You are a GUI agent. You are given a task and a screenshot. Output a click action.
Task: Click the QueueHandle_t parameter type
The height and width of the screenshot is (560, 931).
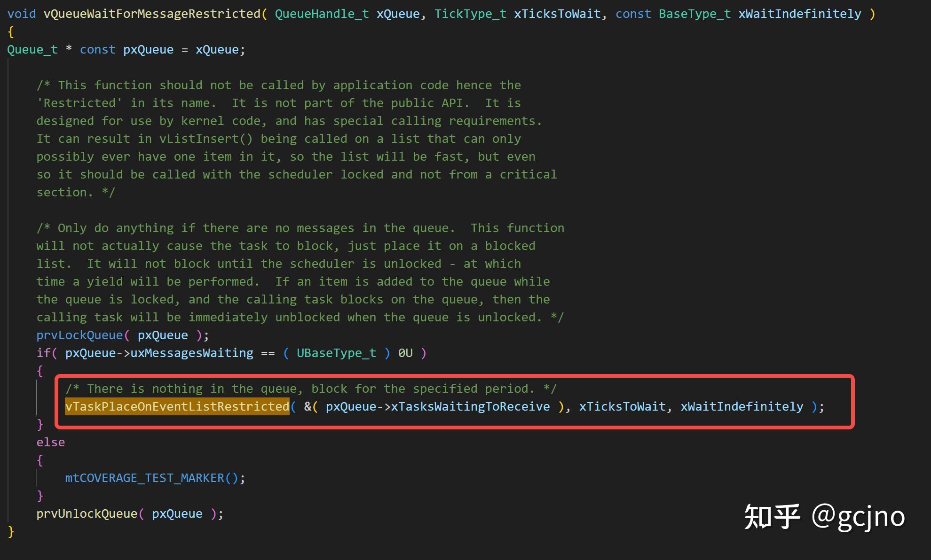[322, 14]
